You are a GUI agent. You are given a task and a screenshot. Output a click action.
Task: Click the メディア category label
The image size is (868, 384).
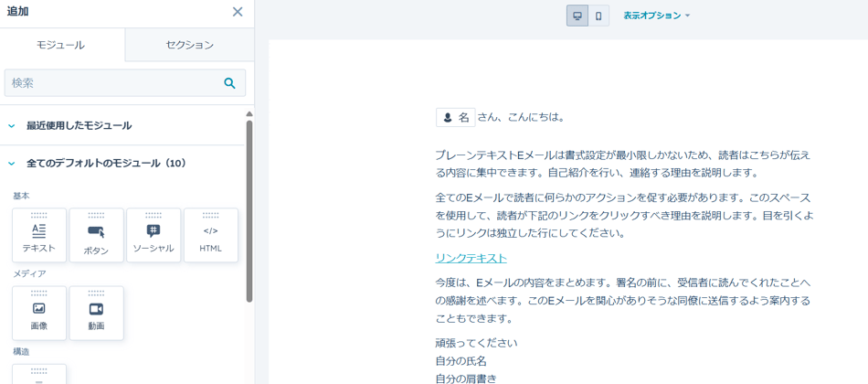coord(29,273)
